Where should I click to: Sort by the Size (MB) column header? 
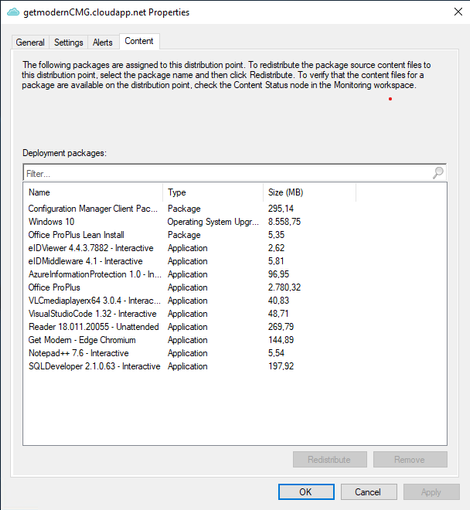click(310, 192)
